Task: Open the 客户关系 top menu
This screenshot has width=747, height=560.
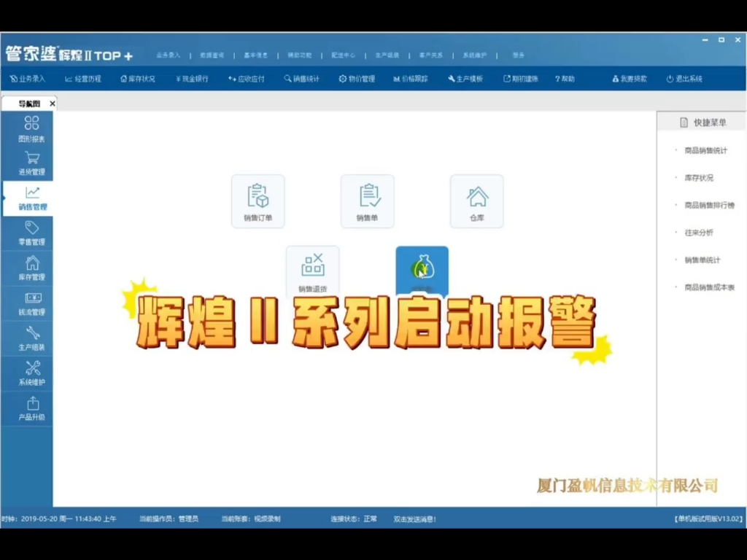Action: tap(431, 55)
